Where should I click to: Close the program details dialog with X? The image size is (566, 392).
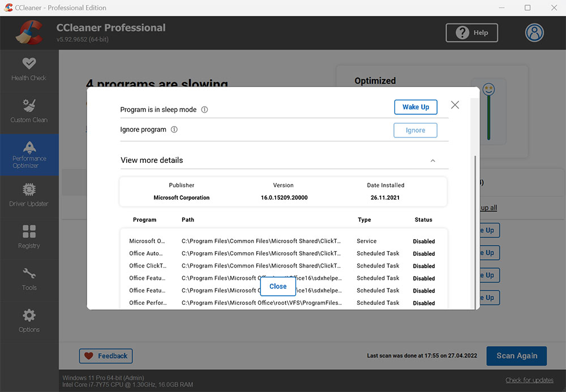click(x=455, y=105)
